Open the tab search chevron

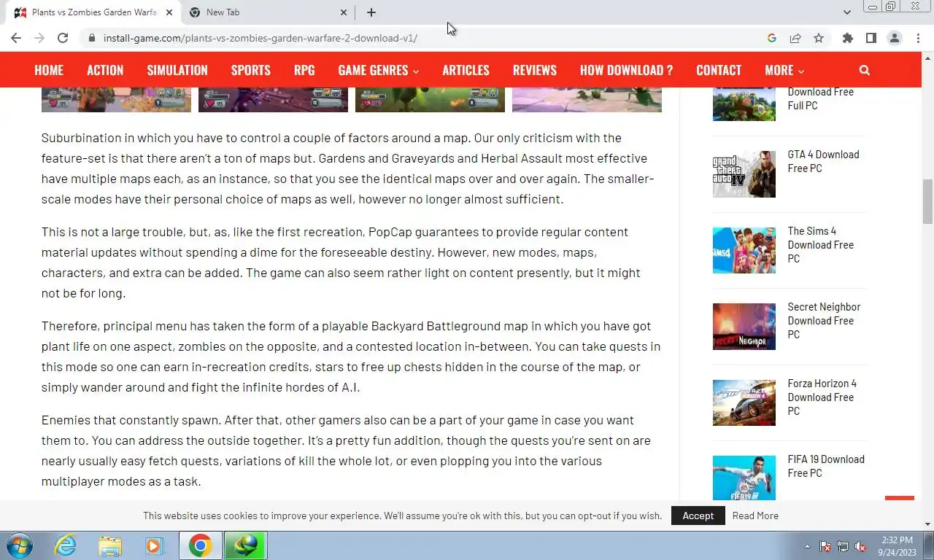[x=846, y=12]
